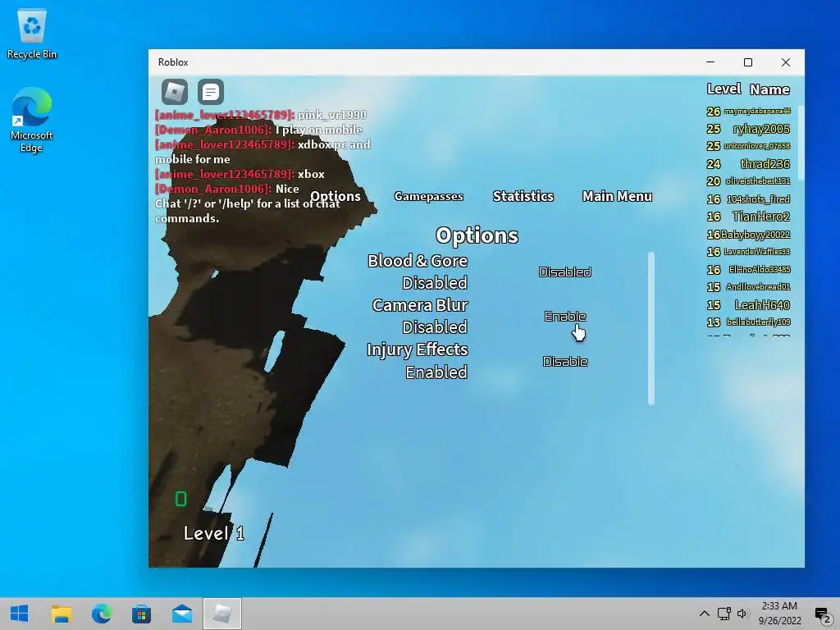This screenshot has height=630, width=840.
Task: Close the Roblox window
Action: [x=786, y=62]
